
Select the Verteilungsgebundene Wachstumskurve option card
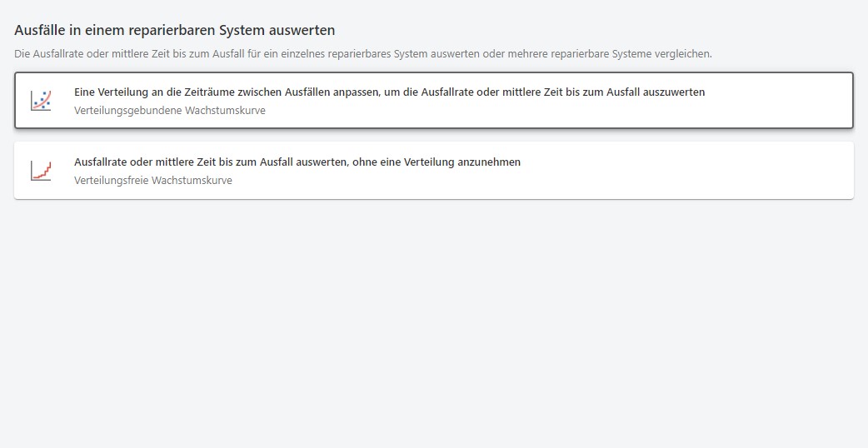point(433,101)
